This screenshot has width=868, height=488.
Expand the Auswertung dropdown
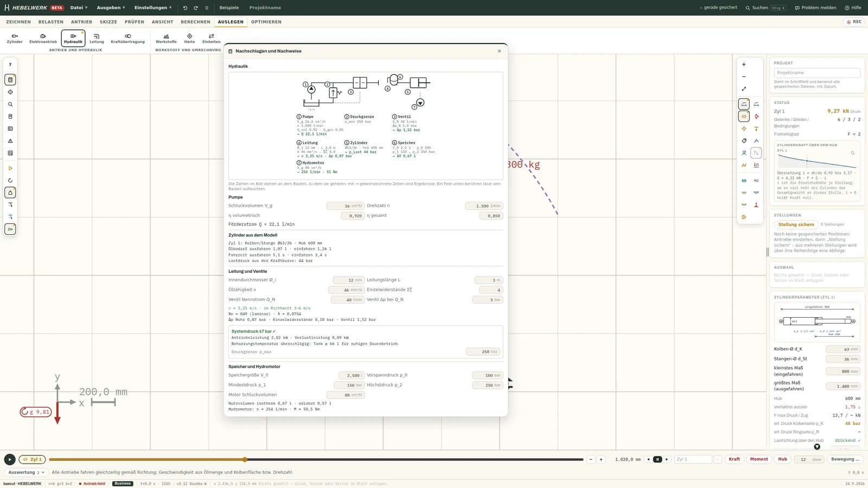pos(27,472)
